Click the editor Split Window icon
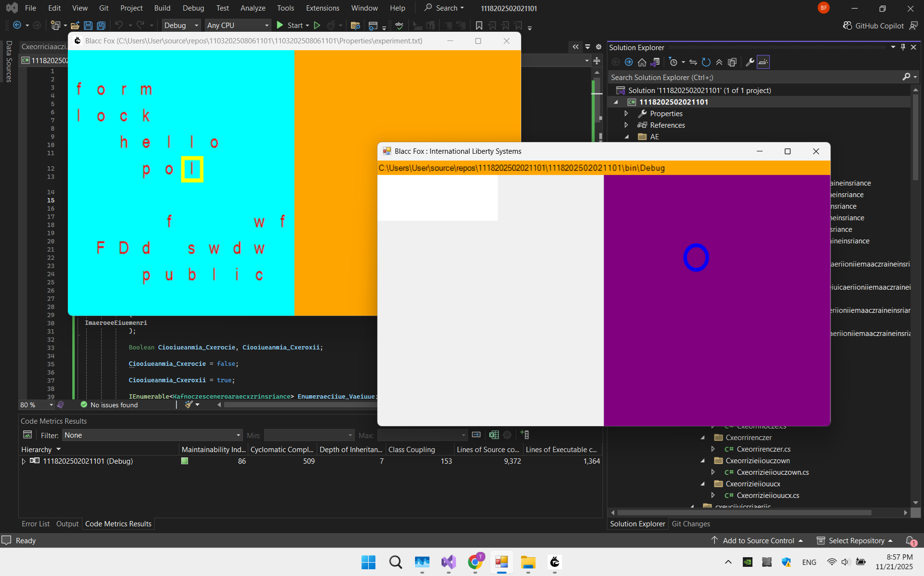 pos(597,61)
